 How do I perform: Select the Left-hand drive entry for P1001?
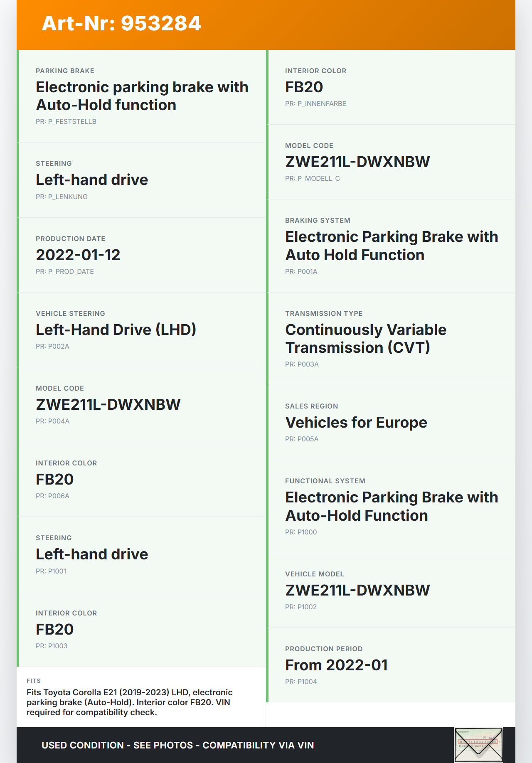92,554
